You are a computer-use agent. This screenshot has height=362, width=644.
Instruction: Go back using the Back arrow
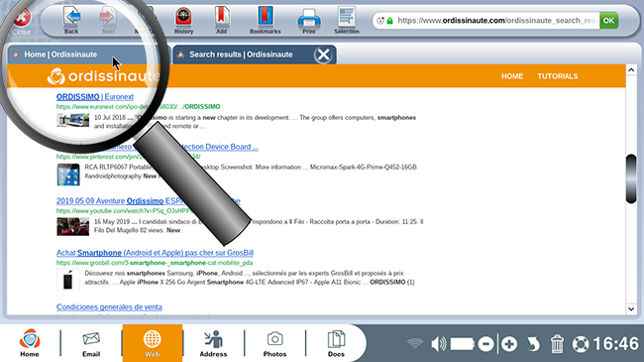pyautogui.click(x=71, y=20)
